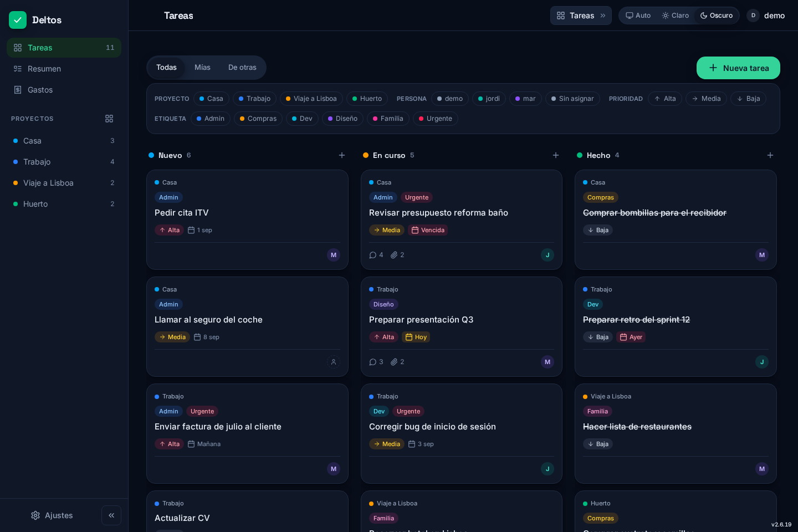Open attachments on Revisar presupuesto reforma baño
798x532 pixels.
tap(397, 255)
